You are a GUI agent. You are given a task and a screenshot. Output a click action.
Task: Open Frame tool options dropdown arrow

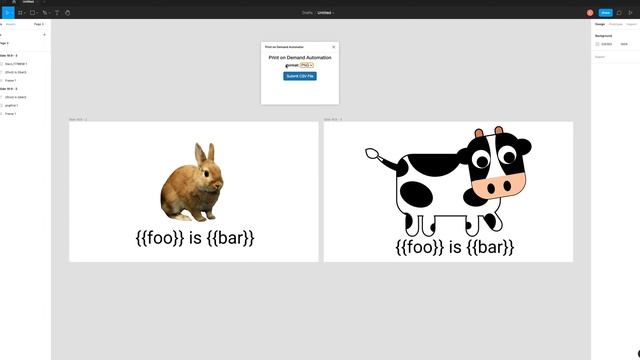tap(24, 13)
